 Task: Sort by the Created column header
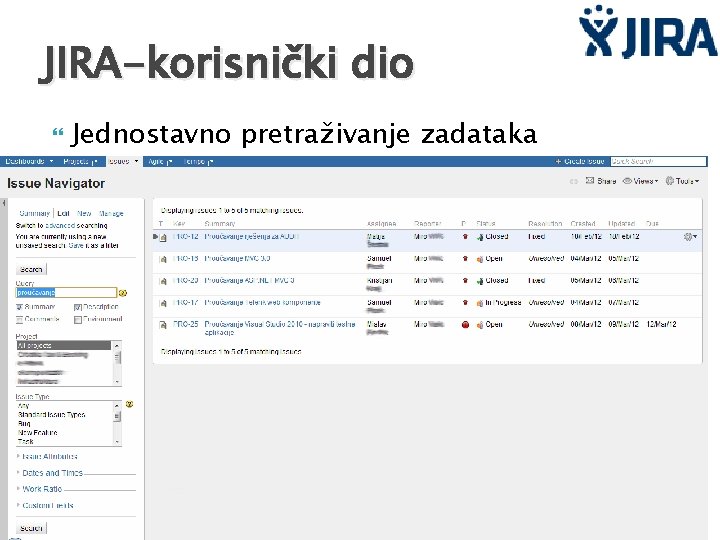[x=583, y=224]
